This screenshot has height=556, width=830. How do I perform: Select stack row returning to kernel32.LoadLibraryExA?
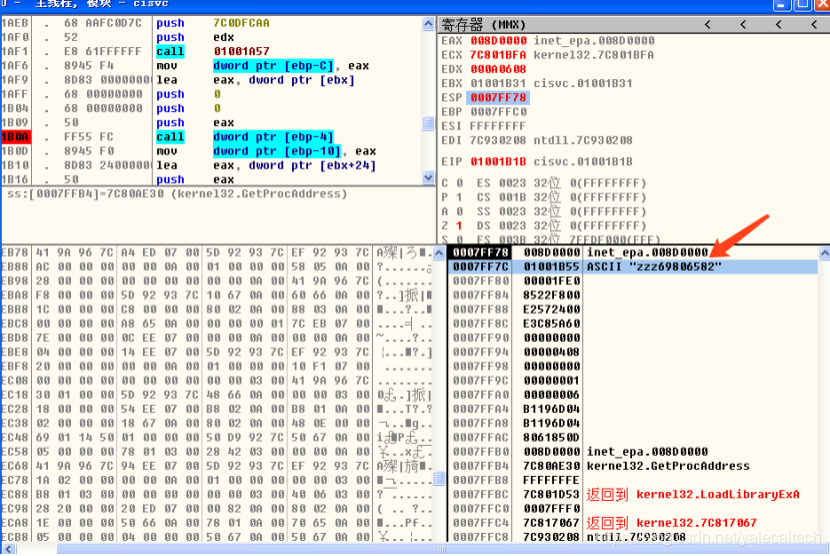633,495
